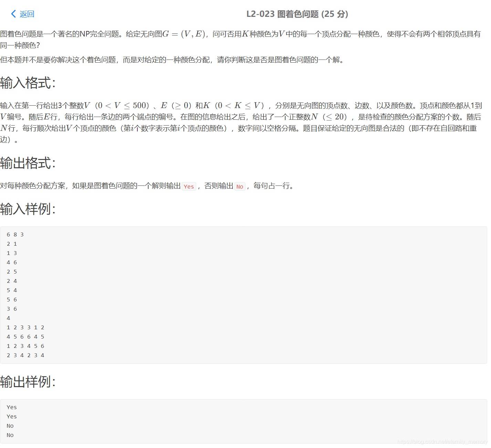
Task: Click the line 1 2 3 3 1 2
Action: (25, 327)
